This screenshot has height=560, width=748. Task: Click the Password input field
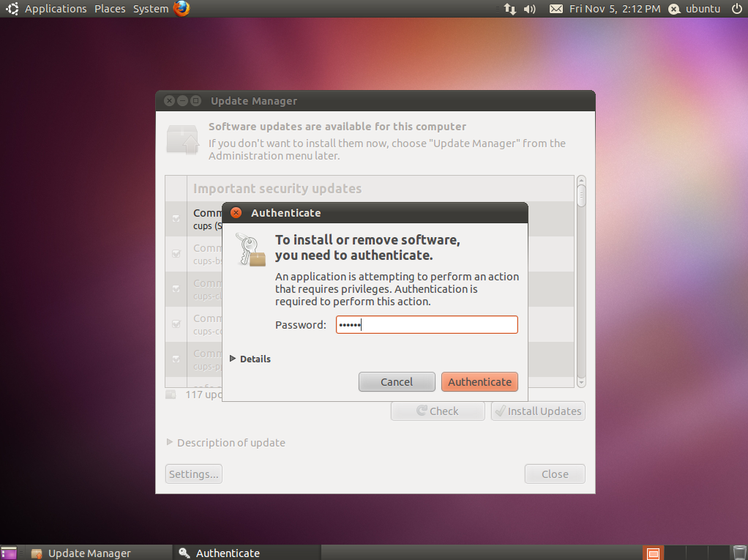click(427, 324)
